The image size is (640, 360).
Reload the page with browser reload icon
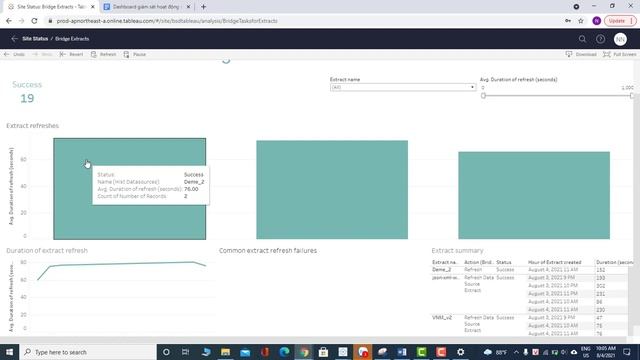coord(34,21)
